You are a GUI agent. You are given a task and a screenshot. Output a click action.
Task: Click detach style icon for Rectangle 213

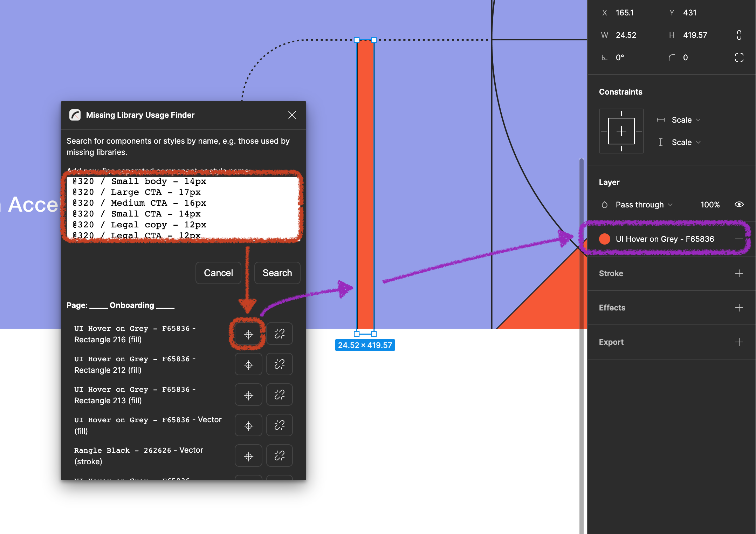tap(279, 395)
